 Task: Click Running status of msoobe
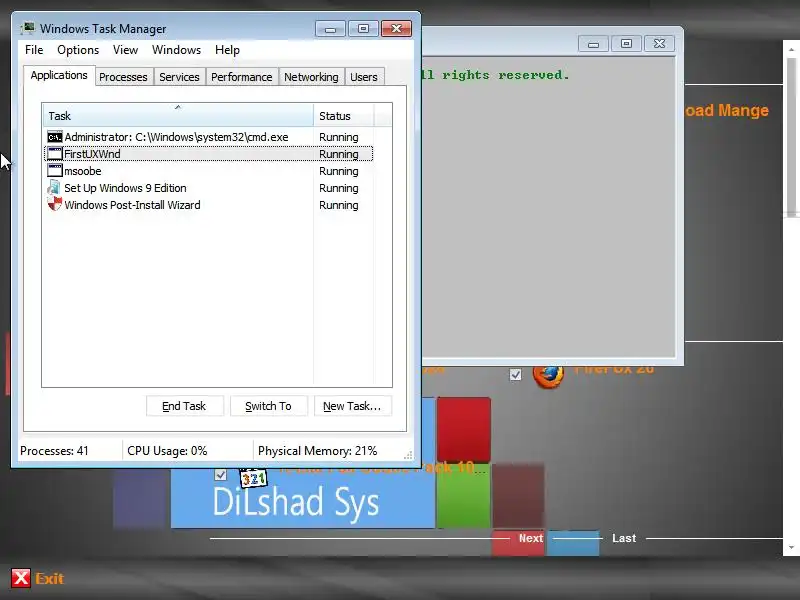coord(339,171)
